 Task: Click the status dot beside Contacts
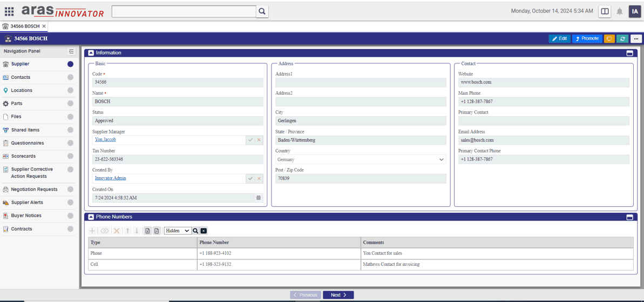70,77
